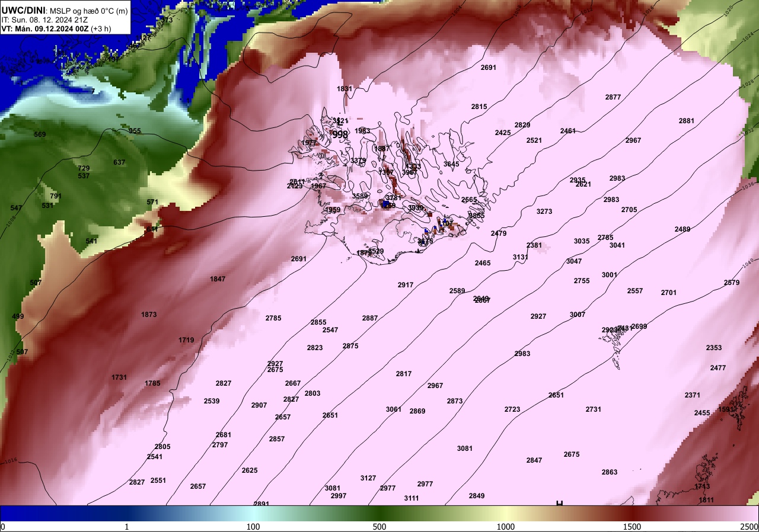Click the 2877 value on the map

613,97
